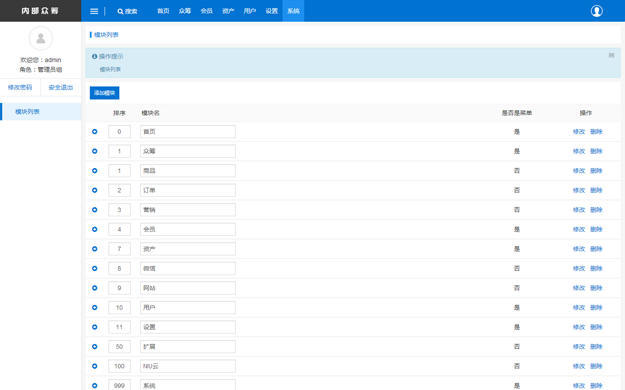
Task: Click 删除 for the NIU云 row
Action: tap(596, 366)
